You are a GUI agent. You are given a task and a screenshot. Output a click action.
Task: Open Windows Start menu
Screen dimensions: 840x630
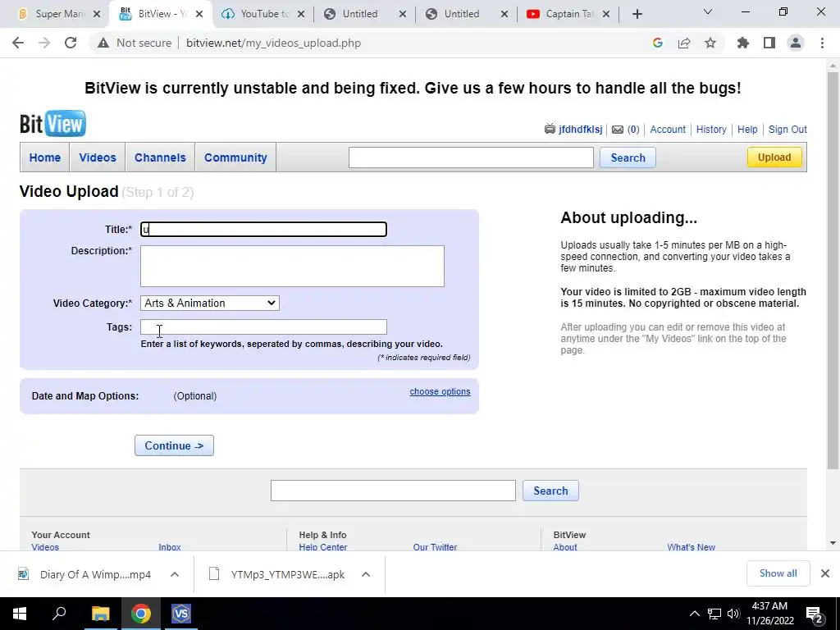tap(20, 614)
